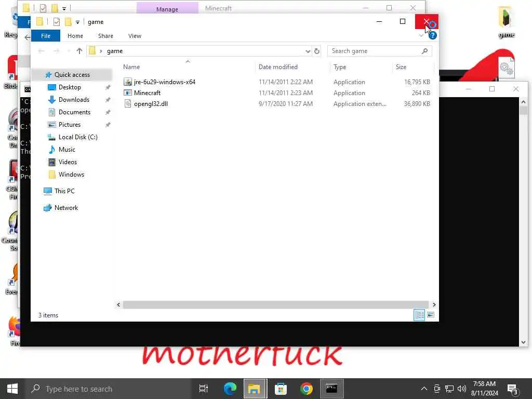Screen dimensions: 532x399
Task: Open the Explorer Help icon
Action: [x=433, y=36]
